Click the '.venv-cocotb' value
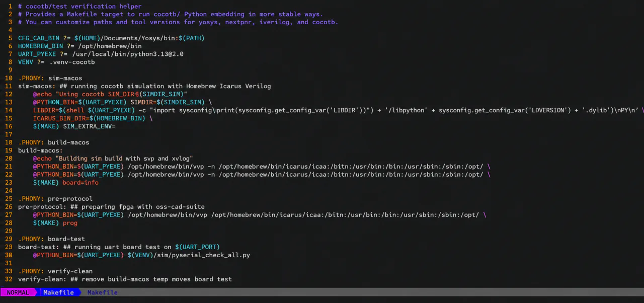Image resolution: width=644 pixels, height=303 pixels. coord(72,62)
